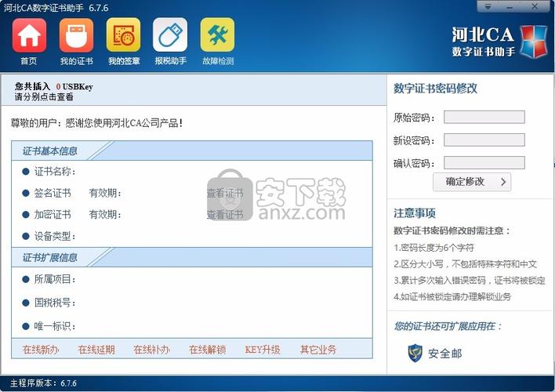View the 加密证书 via 查看证书
The width and height of the screenshot is (555, 392).
tap(225, 215)
